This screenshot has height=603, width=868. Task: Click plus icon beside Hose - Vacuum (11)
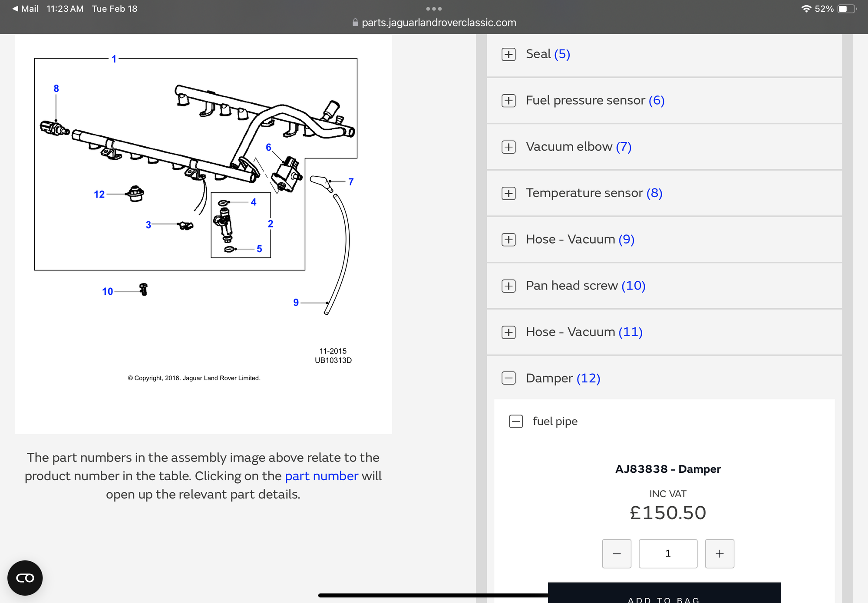(508, 332)
